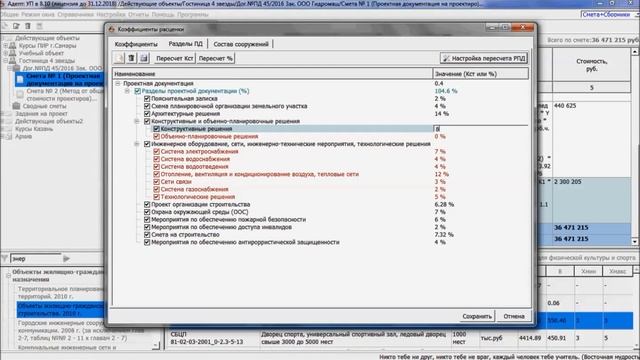Select 'Задания на проект' in the tree
Image resolution: width=640 pixels, height=360 pixels.
click(41, 114)
